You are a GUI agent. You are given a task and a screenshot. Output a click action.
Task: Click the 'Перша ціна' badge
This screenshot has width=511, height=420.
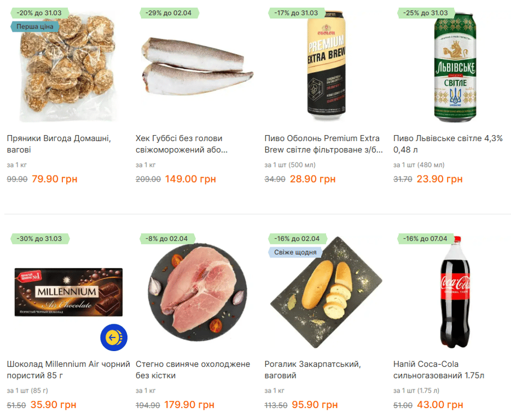pyautogui.click(x=35, y=27)
